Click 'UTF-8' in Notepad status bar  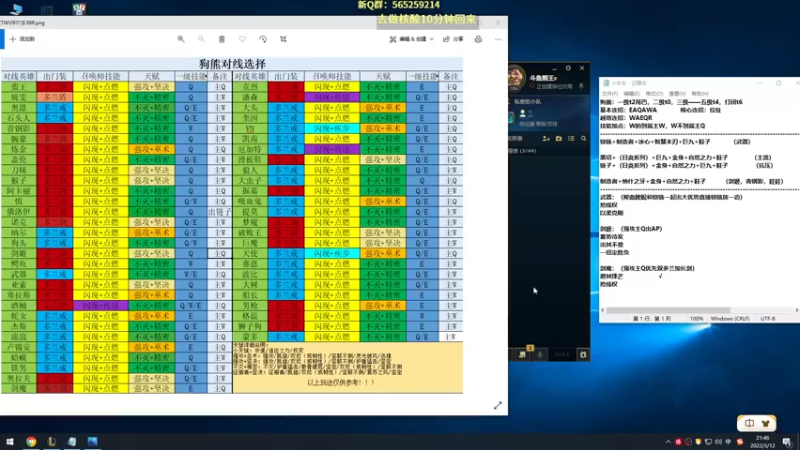tap(768, 318)
